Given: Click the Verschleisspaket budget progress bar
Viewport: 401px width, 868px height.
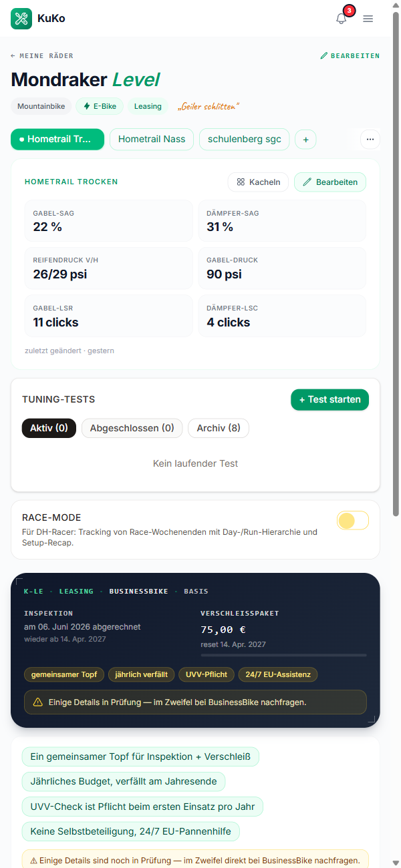Looking at the screenshot, I should pos(283,655).
